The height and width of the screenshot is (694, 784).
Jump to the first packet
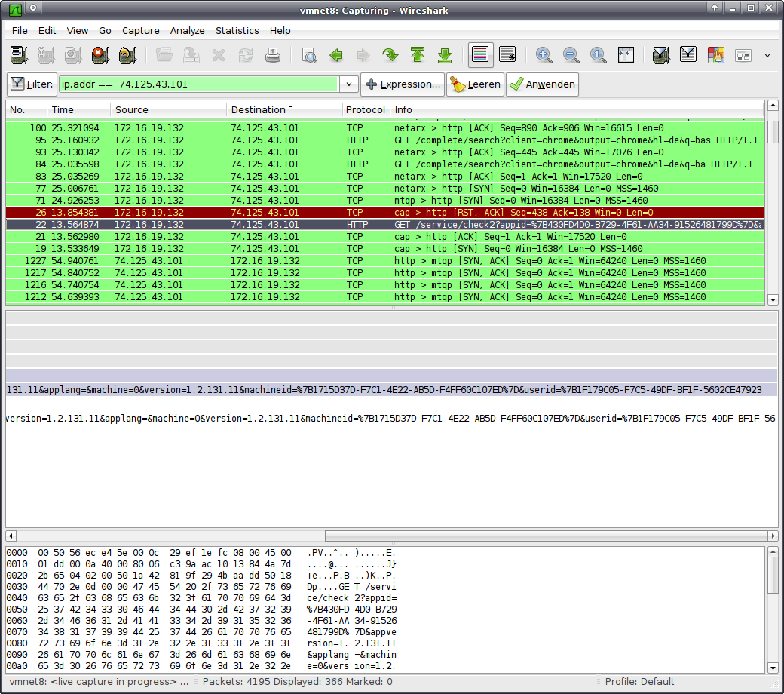click(417, 55)
